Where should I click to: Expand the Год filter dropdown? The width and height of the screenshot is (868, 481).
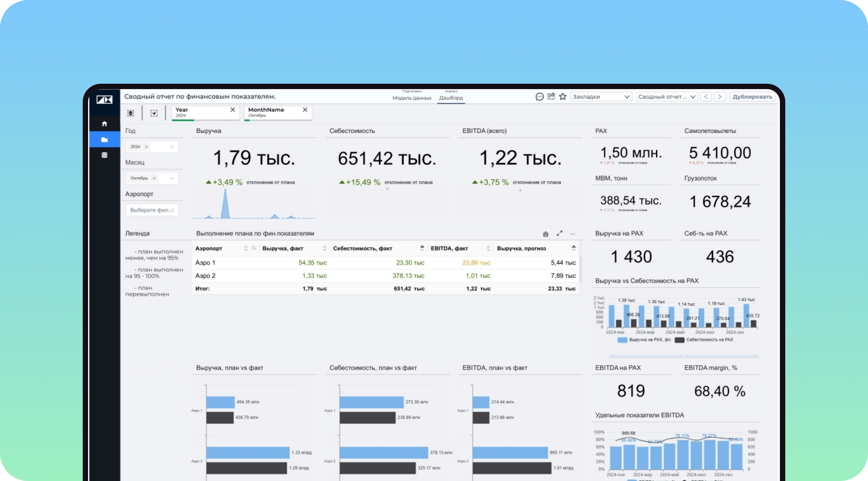[x=172, y=147]
